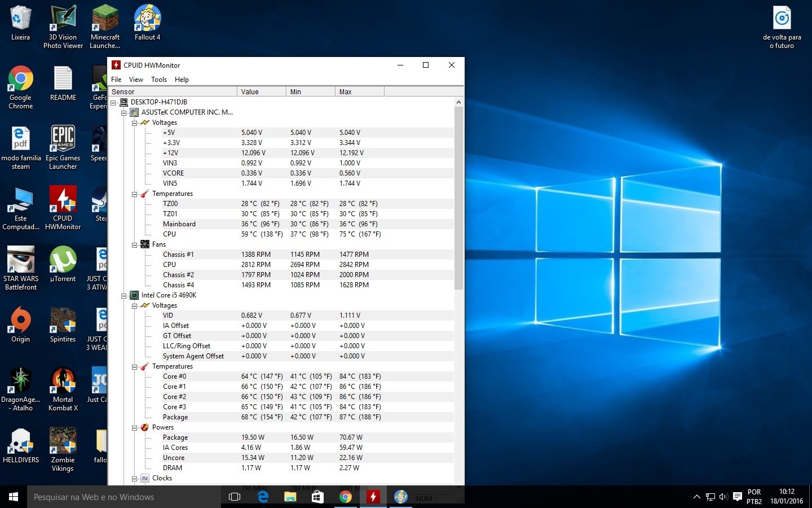Open the Help menu
The width and height of the screenshot is (812, 508).
click(182, 80)
